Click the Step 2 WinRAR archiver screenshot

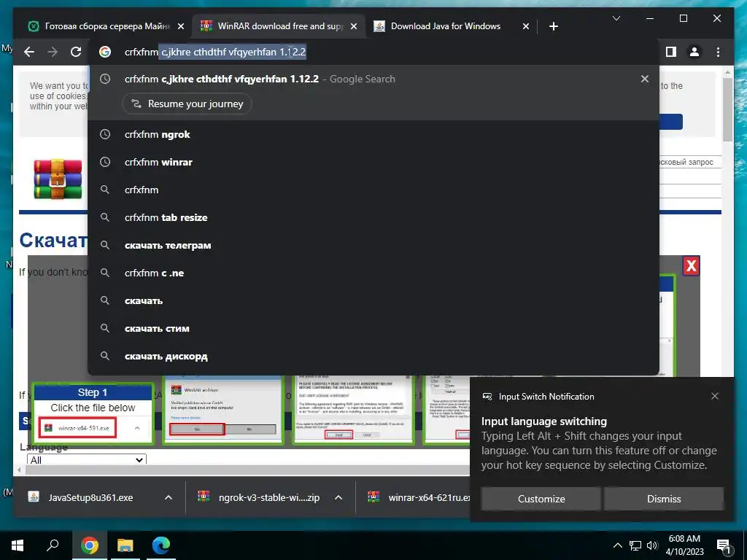(x=223, y=410)
